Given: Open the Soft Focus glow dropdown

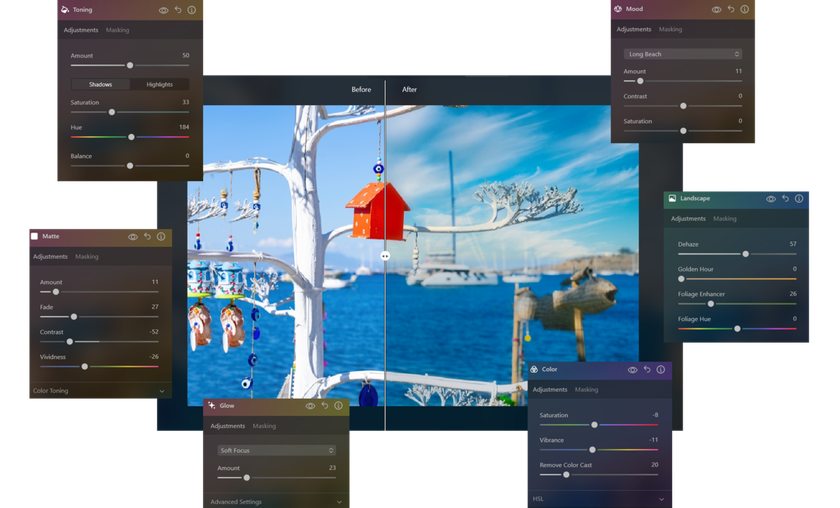Looking at the screenshot, I should pos(276,450).
